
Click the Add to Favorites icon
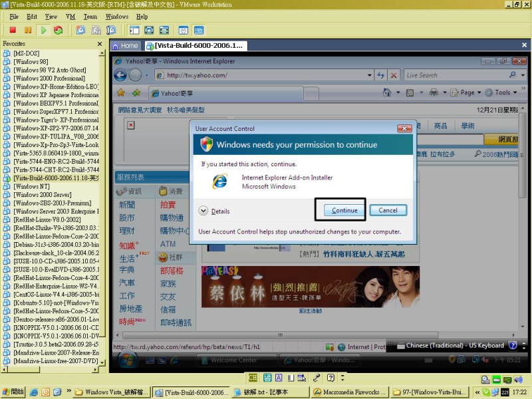pyautogui.click(x=136, y=92)
